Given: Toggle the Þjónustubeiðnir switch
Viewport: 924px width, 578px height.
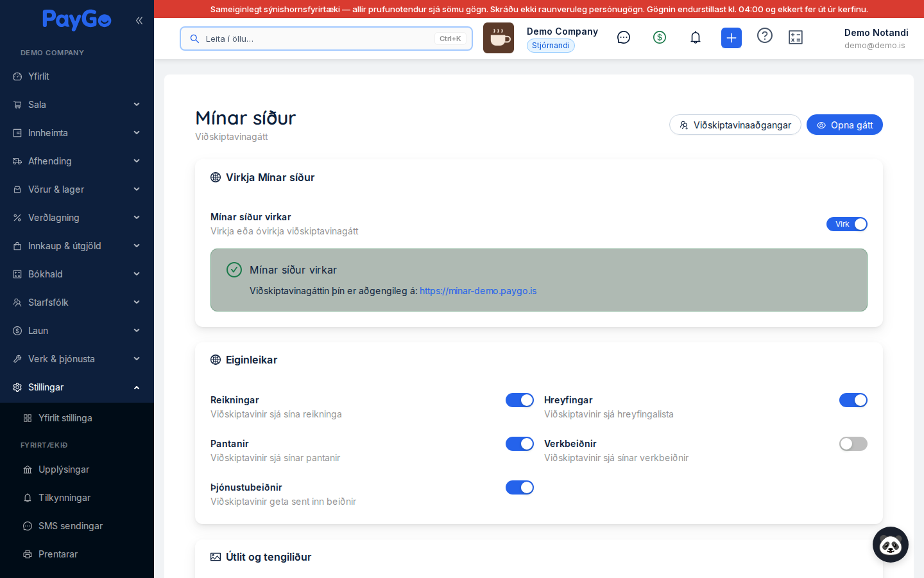Looking at the screenshot, I should point(520,487).
